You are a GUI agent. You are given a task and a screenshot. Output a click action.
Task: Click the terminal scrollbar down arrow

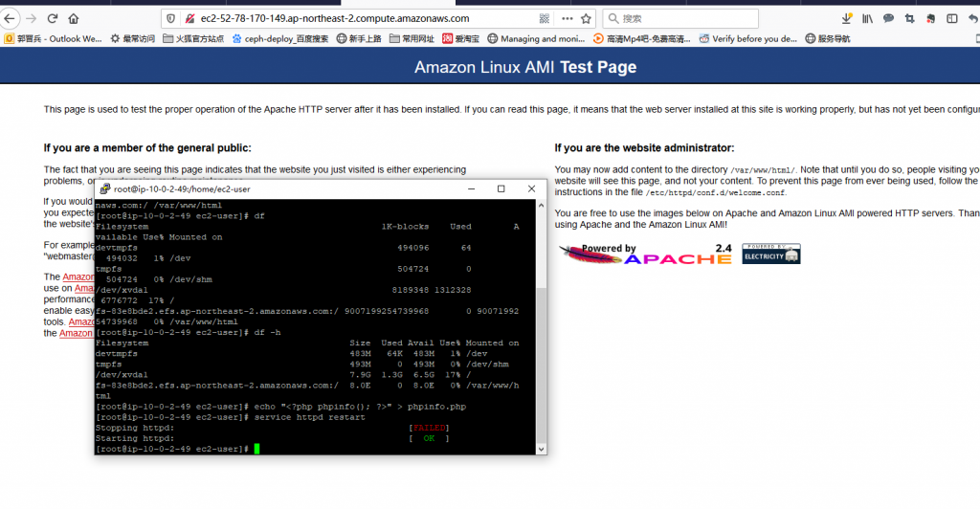(542, 449)
